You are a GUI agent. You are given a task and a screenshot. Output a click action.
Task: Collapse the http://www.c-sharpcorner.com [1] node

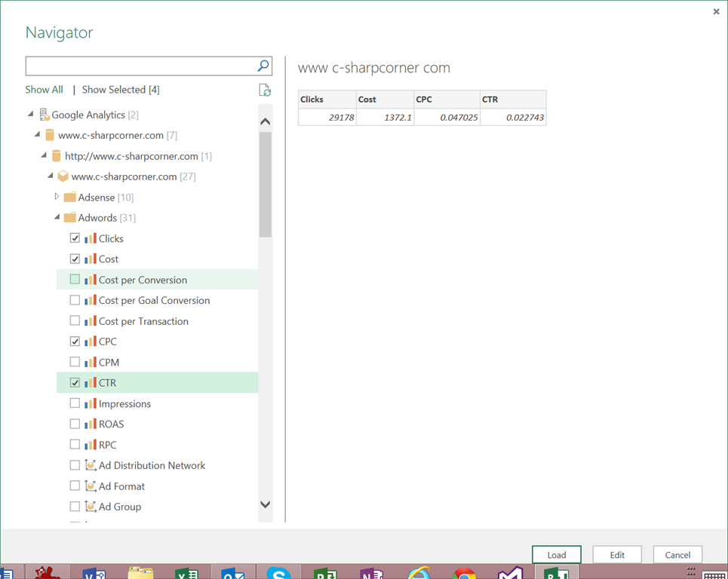coord(44,155)
